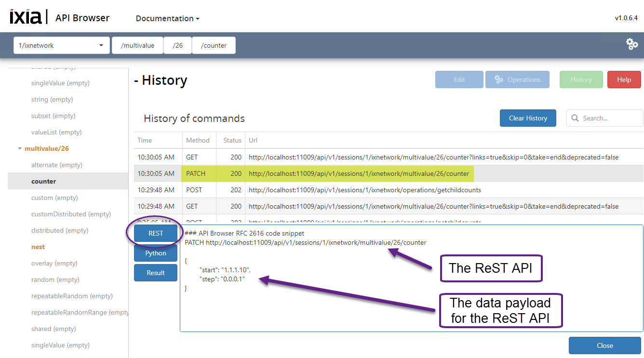The width and height of the screenshot is (644, 358).
Task: Open the 1/ixnetwork session dropdown
Action: click(61, 46)
